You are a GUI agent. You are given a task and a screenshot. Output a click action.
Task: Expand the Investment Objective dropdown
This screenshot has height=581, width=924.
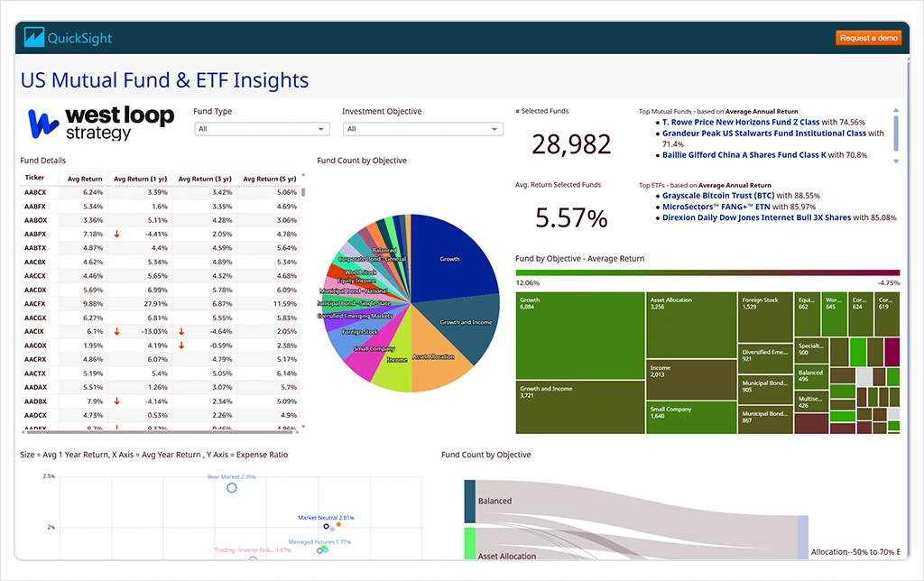point(422,129)
